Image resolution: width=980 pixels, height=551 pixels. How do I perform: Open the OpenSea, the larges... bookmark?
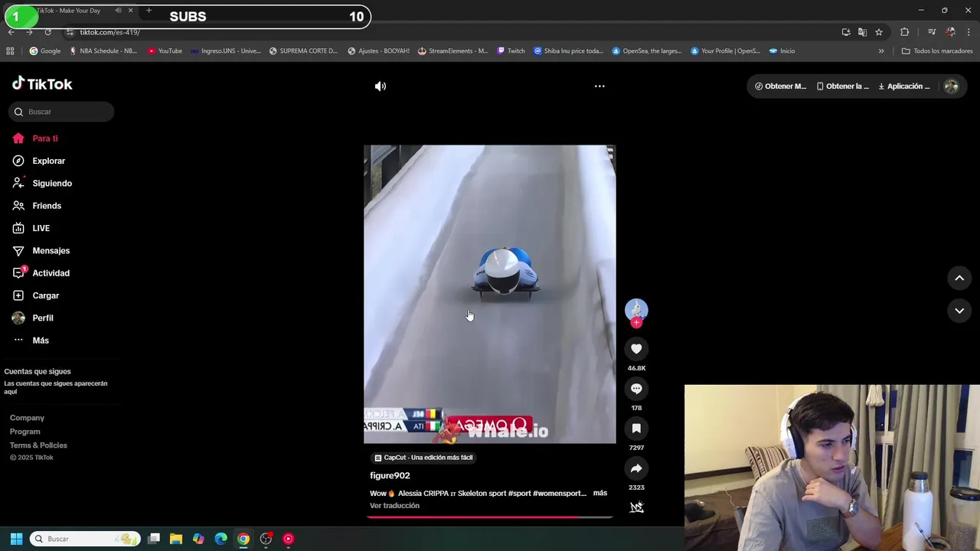(x=646, y=51)
